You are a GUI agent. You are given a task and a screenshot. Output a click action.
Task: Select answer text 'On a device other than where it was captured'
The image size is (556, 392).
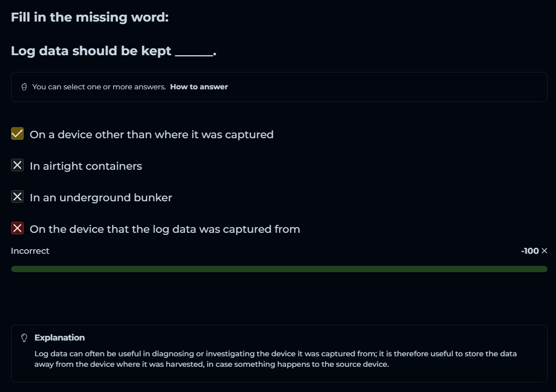pyautogui.click(x=151, y=135)
